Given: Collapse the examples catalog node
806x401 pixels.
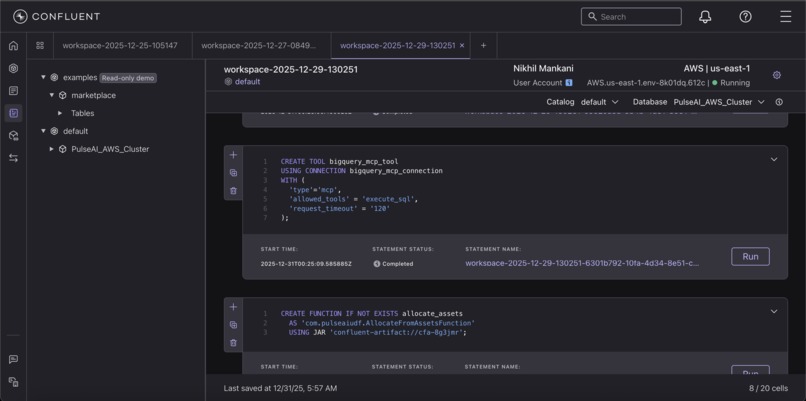Looking at the screenshot, I should click(x=44, y=78).
